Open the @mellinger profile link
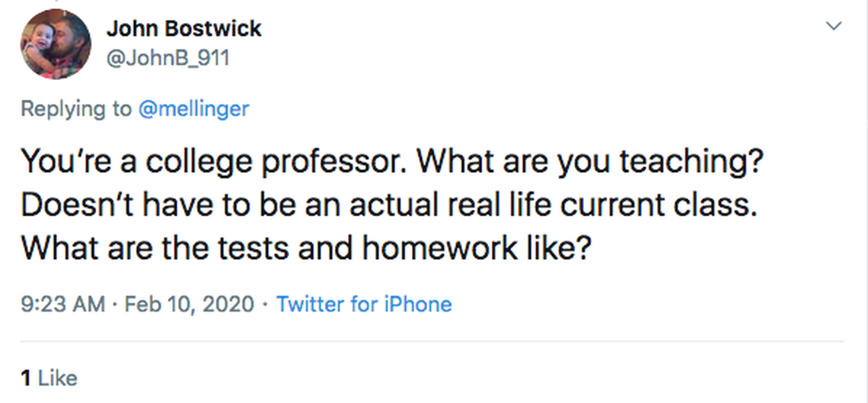This screenshot has width=868, height=403. click(x=193, y=109)
